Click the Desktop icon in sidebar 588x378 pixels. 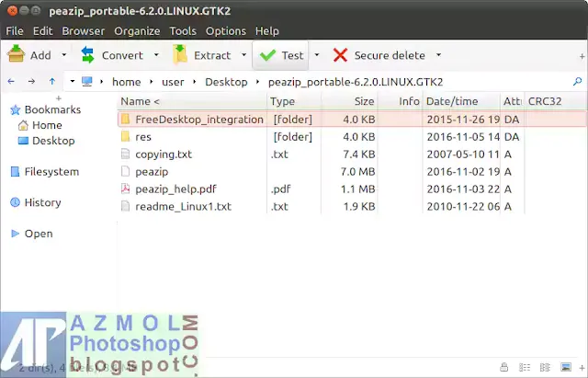(23, 141)
